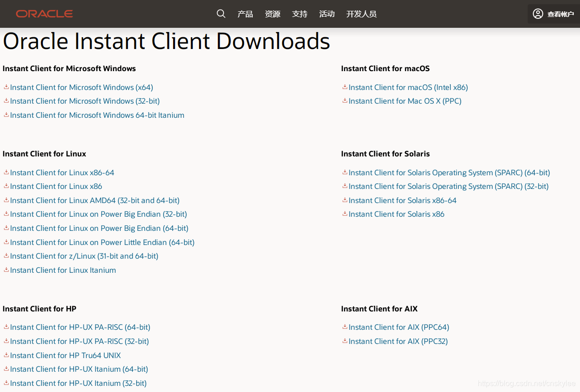The width and height of the screenshot is (580, 392).
Task: Click the download icon beside Instant Client for HP Tru64 UNIX
Action: click(x=6, y=355)
